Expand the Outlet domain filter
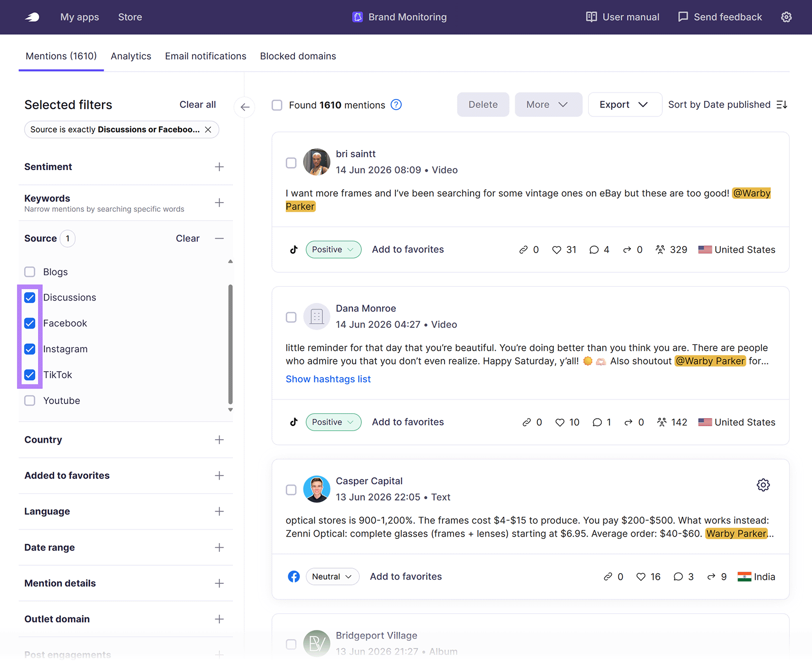This screenshot has width=812, height=662. 219,619
